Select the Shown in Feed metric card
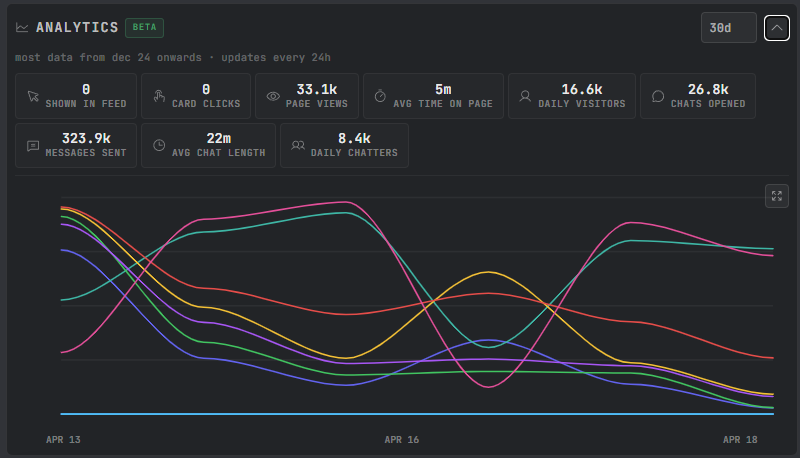Image resolution: width=800 pixels, height=458 pixels. coord(76,96)
